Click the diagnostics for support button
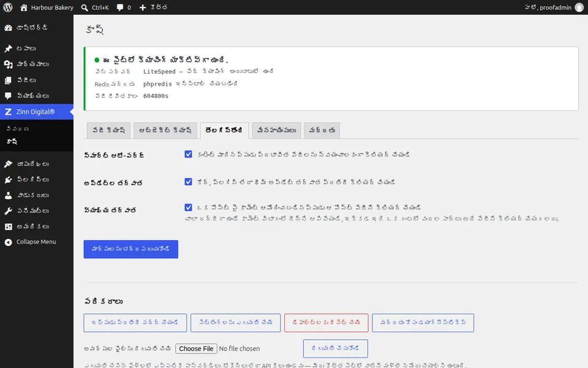Image resolution: width=588 pixels, height=368 pixels. point(423,323)
